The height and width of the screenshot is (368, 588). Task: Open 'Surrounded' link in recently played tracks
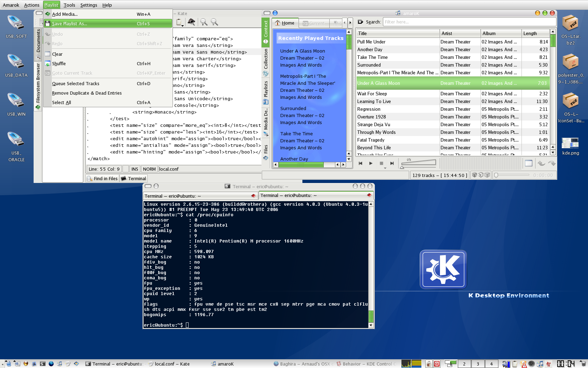click(x=293, y=108)
